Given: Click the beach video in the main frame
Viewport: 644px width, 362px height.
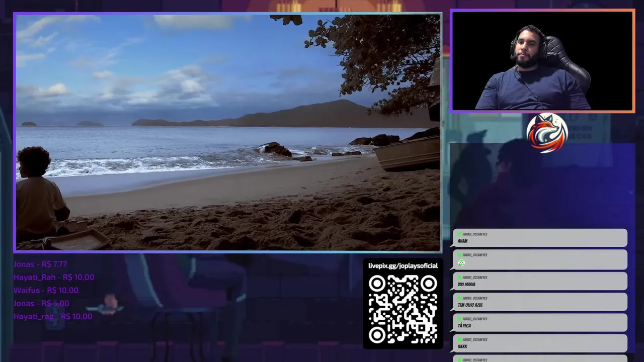Looking at the screenshot, I should point(228,132).
